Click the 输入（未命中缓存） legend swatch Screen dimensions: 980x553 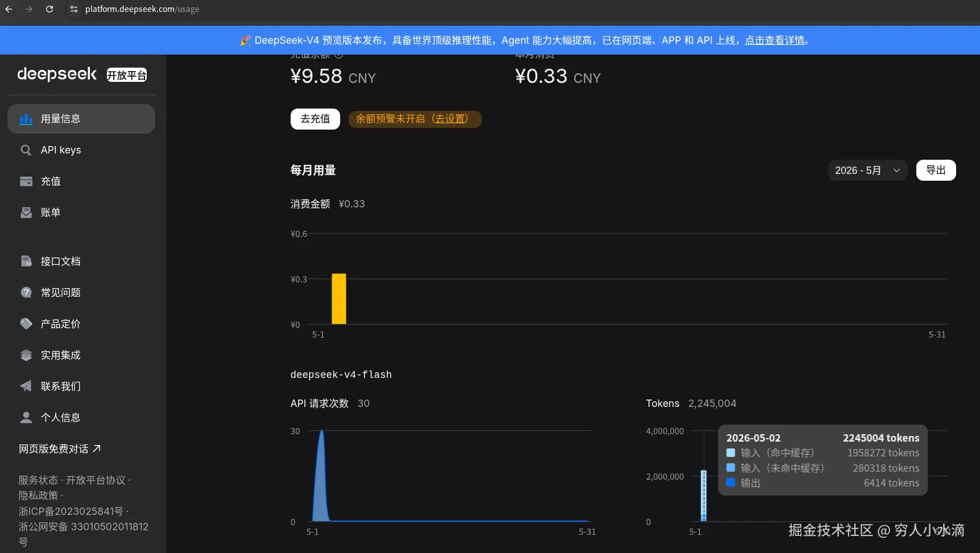(x=731, y=468)
